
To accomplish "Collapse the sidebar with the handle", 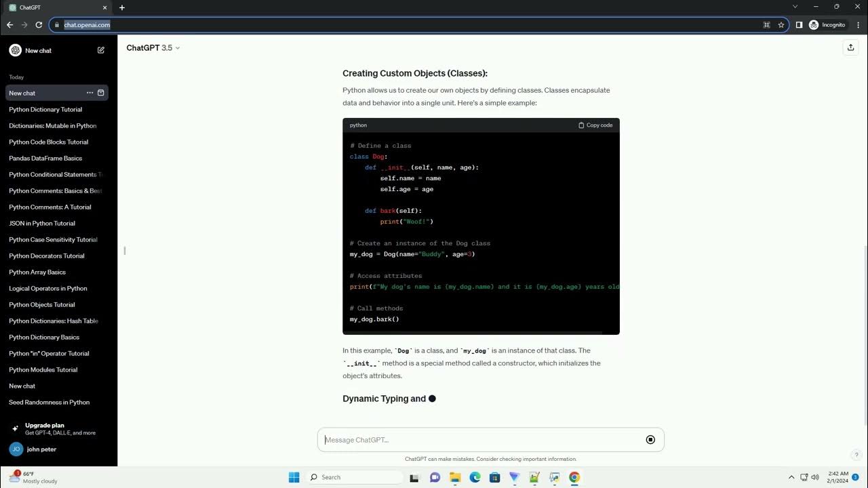I will coord(125,250).
